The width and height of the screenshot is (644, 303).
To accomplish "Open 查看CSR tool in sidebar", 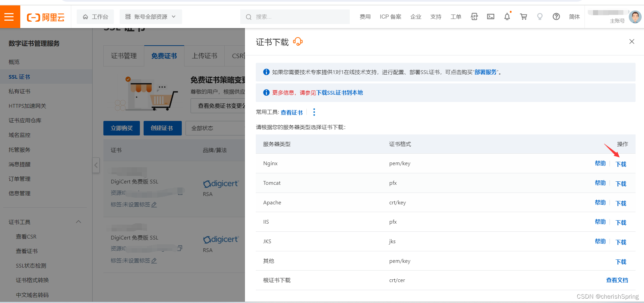I will (26, 236).
